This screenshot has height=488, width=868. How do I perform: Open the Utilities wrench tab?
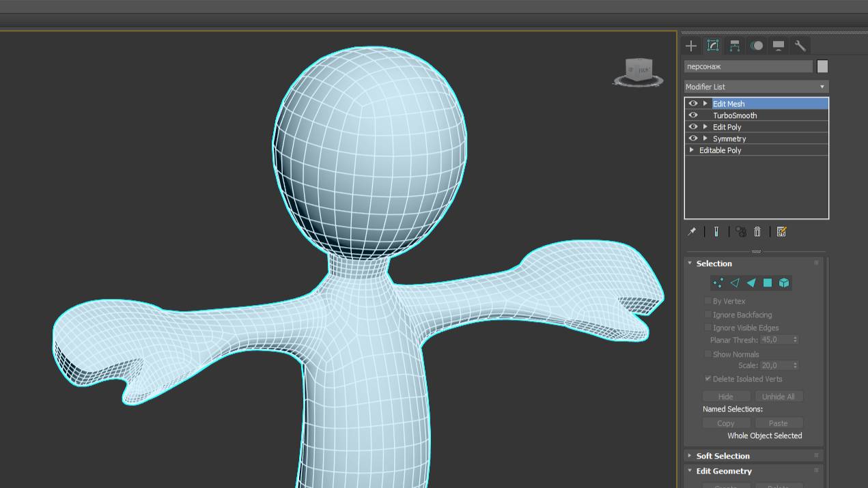(x=800, y=46)
